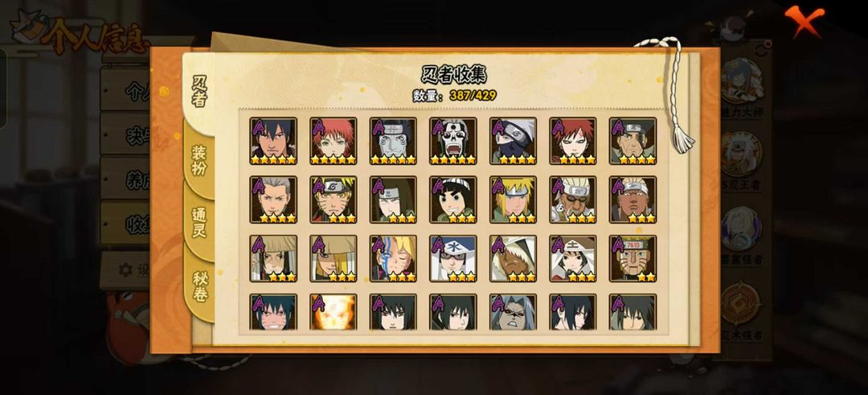Switch to the 装扮 tab

pyautogui.click(x=199, y=160)
